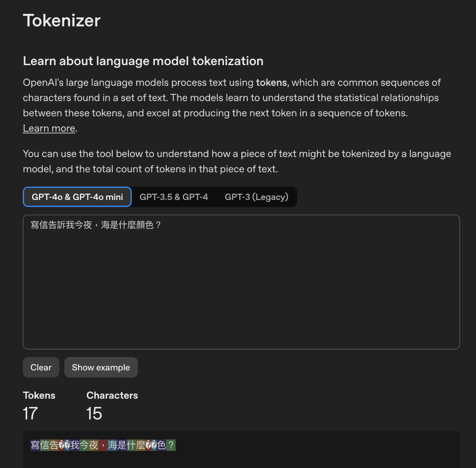Open the GPT-3 (Legacy) tab
Screen dimensions: 476x468
coord(256,197)
